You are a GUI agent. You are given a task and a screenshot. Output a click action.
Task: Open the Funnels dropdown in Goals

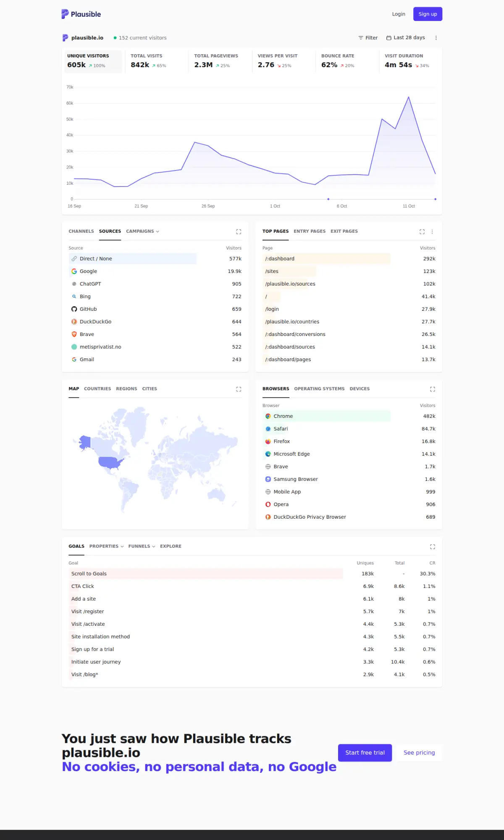pyautogui.click(x=142, y=546)
